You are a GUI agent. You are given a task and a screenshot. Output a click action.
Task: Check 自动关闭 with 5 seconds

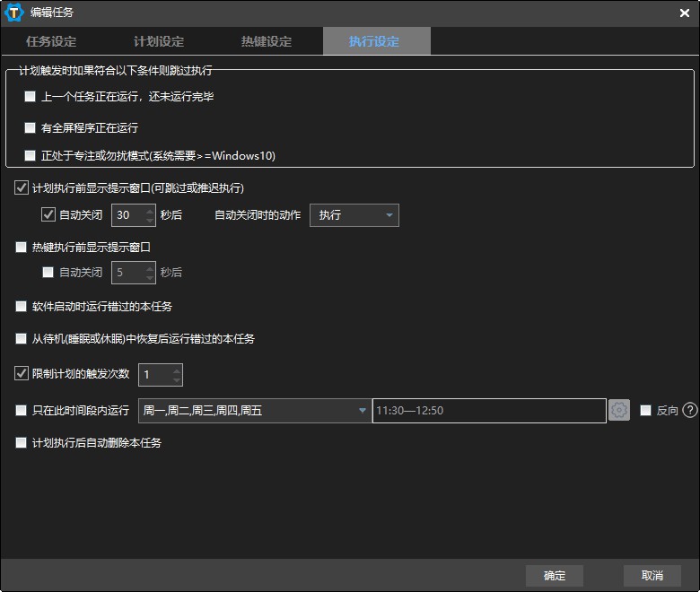pos(48,272)
